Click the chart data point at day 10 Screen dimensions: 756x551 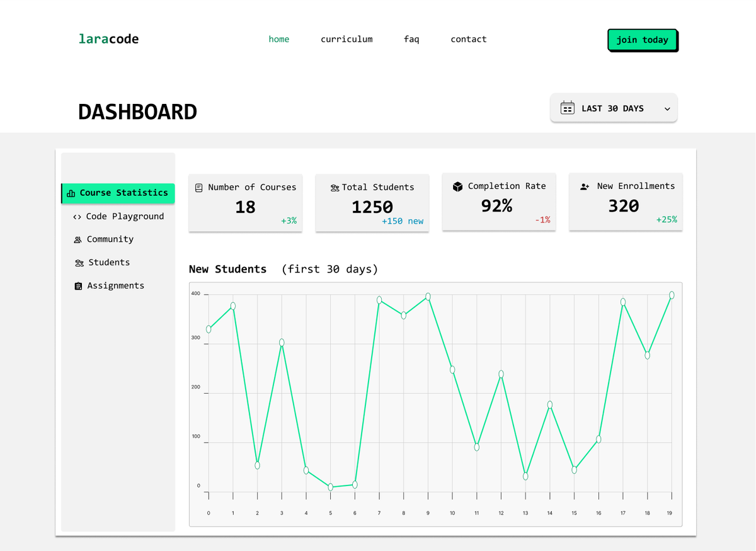452,370
